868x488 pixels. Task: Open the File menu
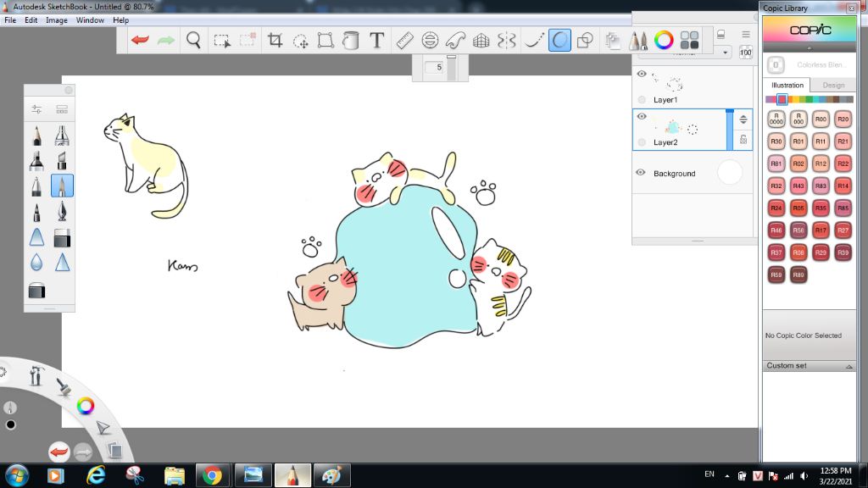tap(10, 20)
